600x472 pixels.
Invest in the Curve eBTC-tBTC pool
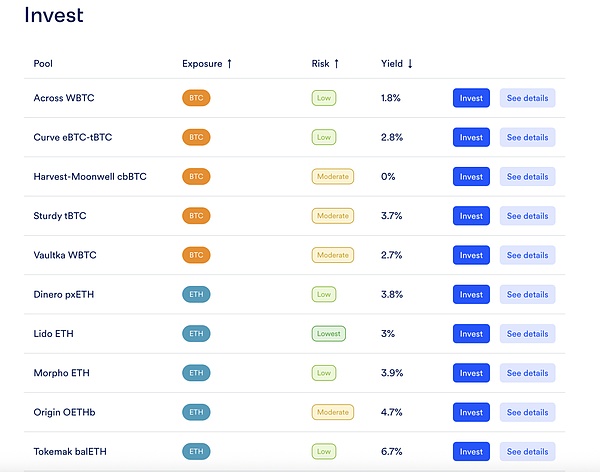471,137
